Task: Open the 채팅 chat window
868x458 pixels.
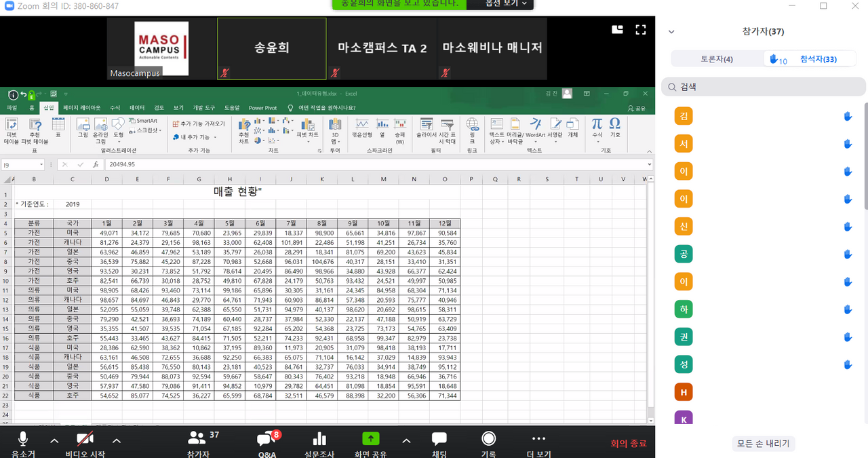Action: (x=439, y=440)
